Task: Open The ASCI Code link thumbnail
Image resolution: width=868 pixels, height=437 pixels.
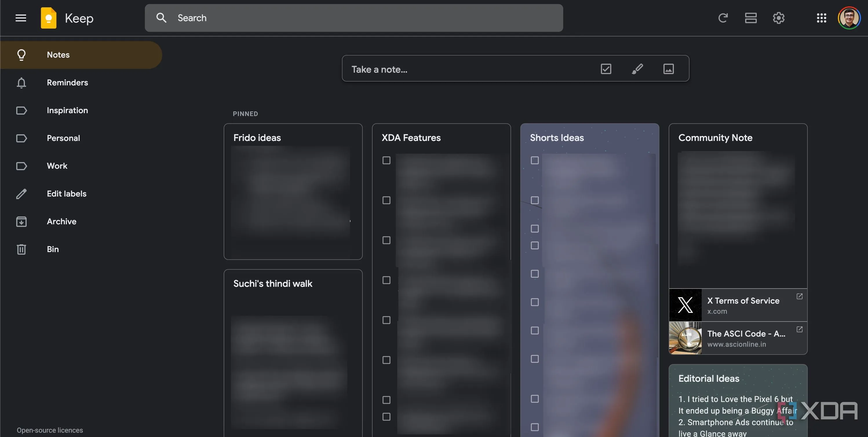Action: 685,338
